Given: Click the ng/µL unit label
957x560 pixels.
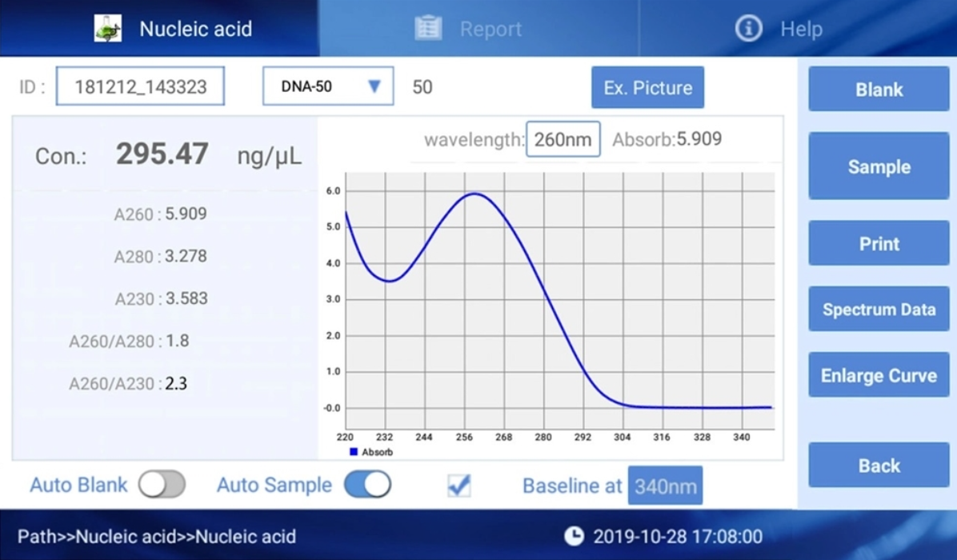Looking at the screenshot, I should (x=269, y=156).
